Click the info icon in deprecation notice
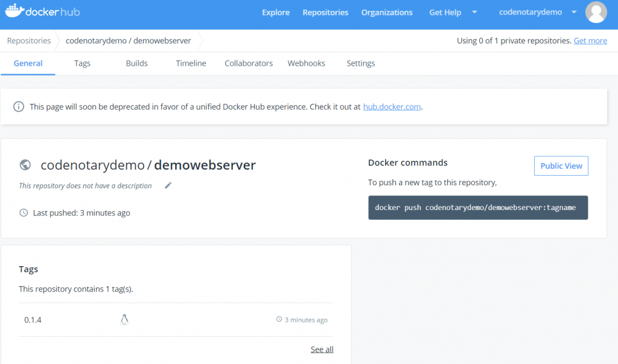The width and height of the screenshot is (618, 364). click(19, 106)
